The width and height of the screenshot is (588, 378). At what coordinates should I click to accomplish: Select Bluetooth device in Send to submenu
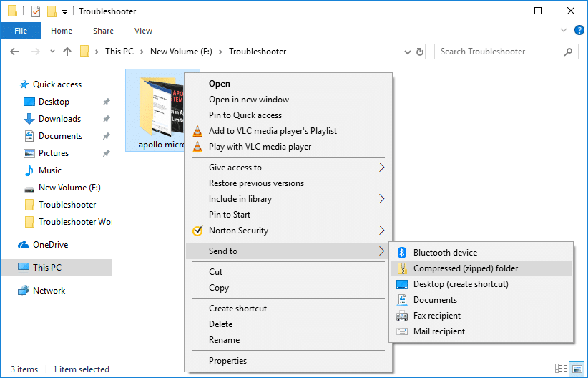[444, 253]
